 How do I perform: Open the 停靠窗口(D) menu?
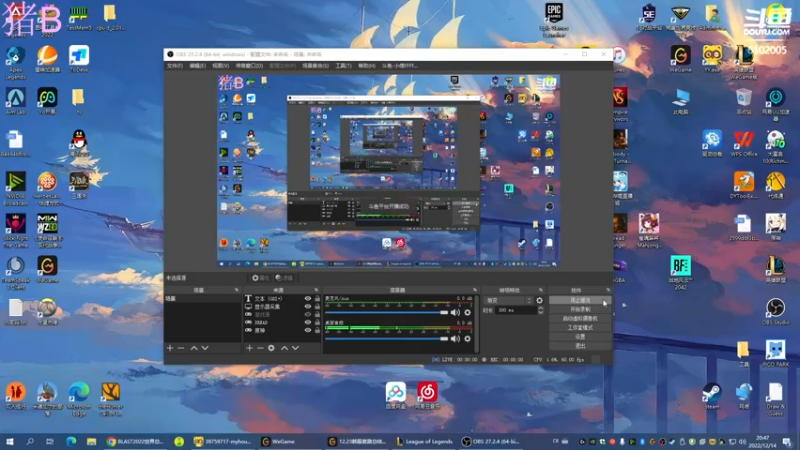[x=249, y=66]
